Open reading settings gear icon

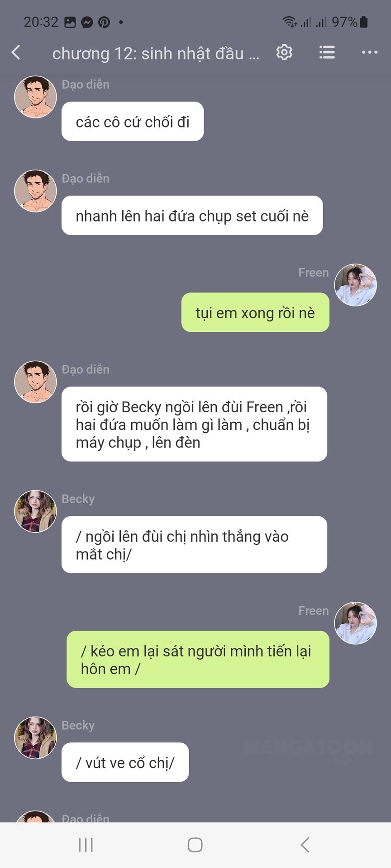coord(284,52)
